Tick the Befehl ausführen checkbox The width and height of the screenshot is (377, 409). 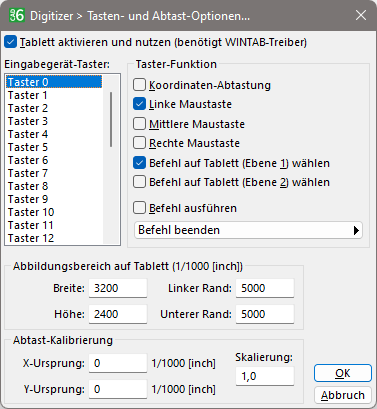(x=139, y=208)
